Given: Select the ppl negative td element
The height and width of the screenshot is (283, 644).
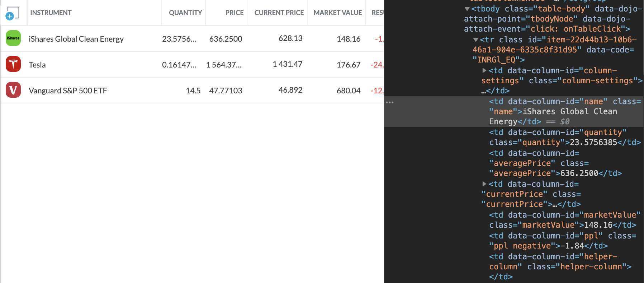Looking at the screenshot, I should [x=563, y=241].
